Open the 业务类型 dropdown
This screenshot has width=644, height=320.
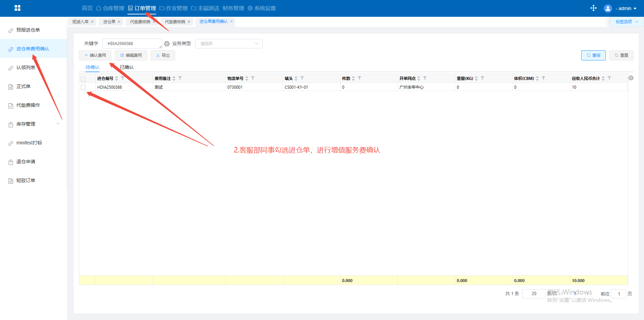pos(228,44)
